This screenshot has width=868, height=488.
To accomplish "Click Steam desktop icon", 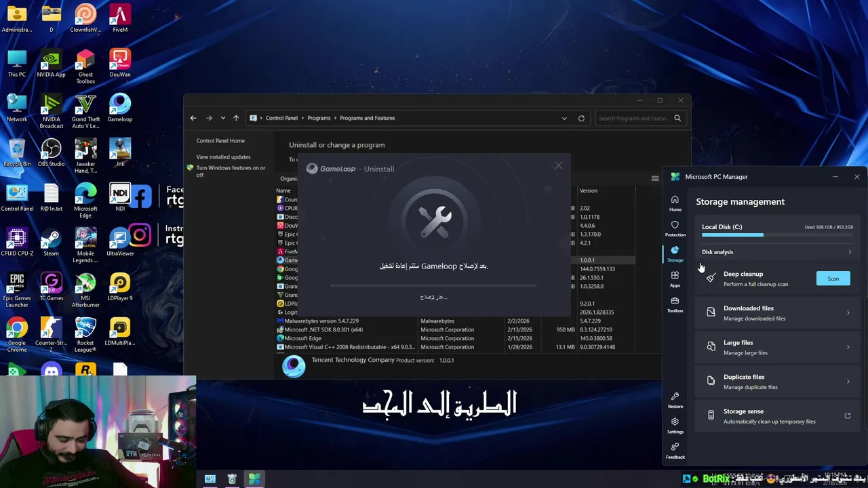I will 51,242.
